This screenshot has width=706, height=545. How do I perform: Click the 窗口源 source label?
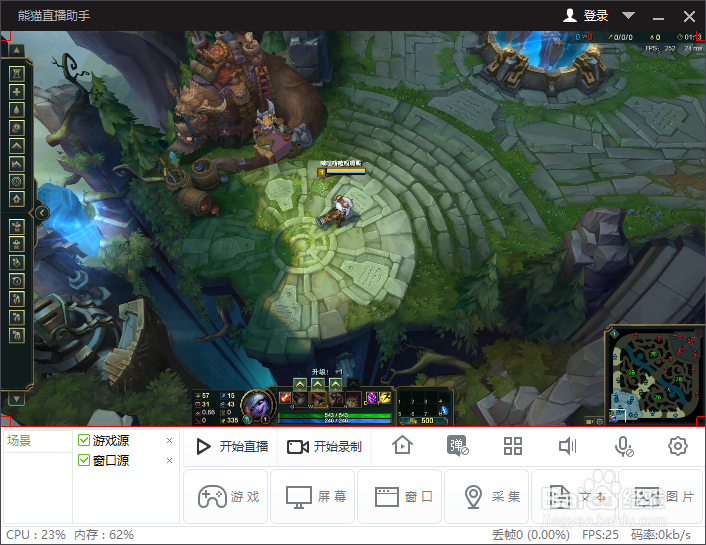pos(111,460)
